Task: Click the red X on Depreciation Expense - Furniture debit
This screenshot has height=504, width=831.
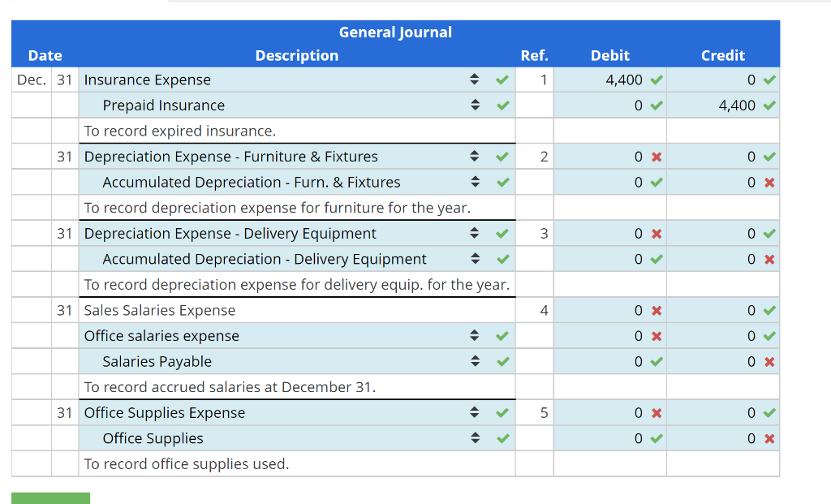Action: tap(657, 157)
